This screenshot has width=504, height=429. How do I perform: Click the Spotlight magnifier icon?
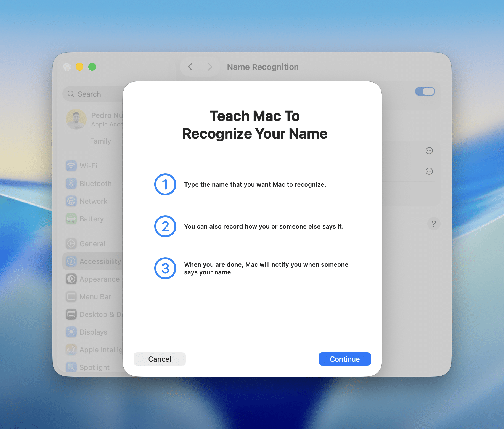[71, 367]
